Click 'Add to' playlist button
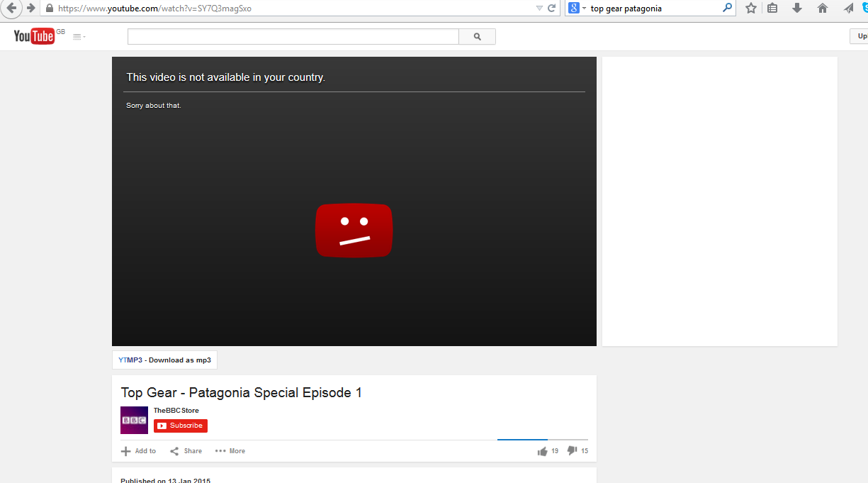Image resolution: width=868 pixels, height=483 pixels. 138,451
